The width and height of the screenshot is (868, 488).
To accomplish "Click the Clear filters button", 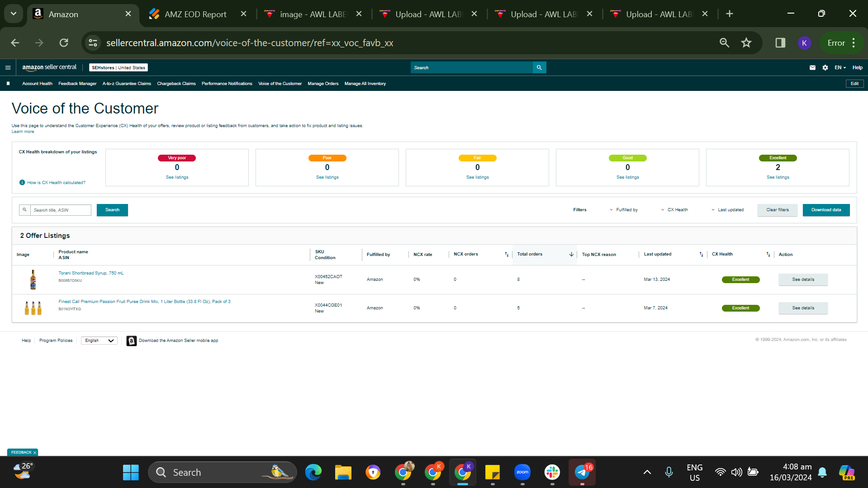I will coord(777,210).
